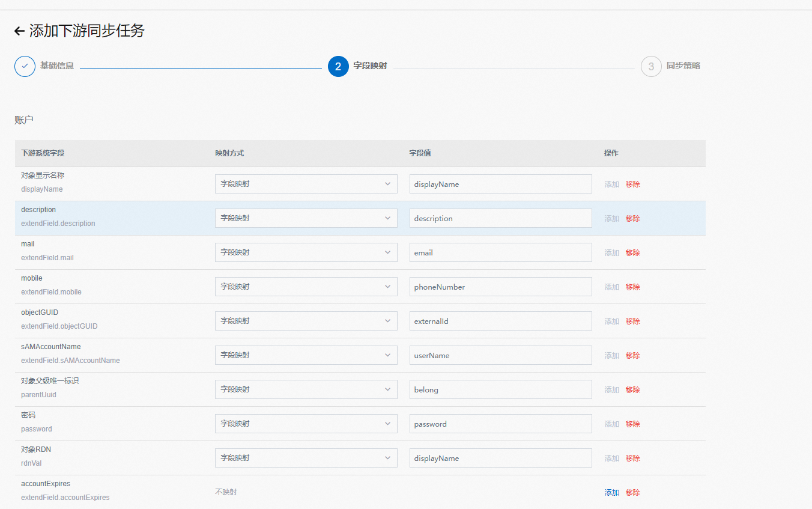Viewport: 812px width, 509px height.
Task: Click the phoneNumber field value input
Action: click(x=500, y=287)
